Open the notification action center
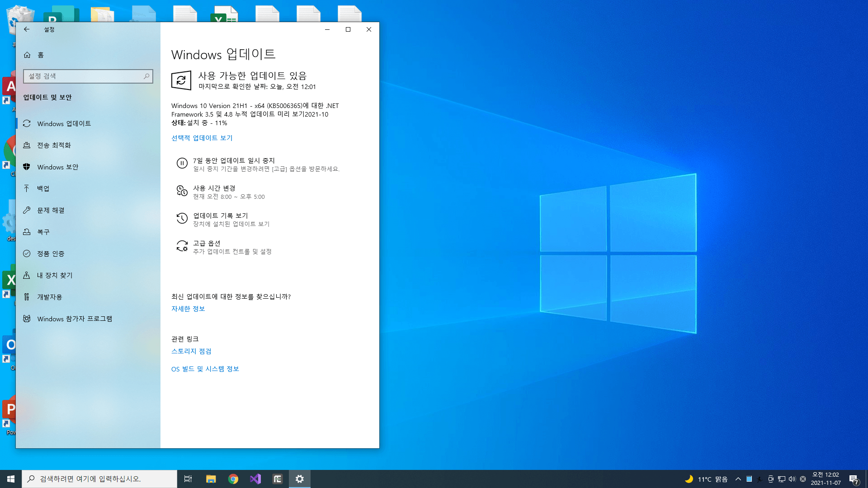This screenshot has width=868, height=488. pyautogui.click(x=854, y=479)
